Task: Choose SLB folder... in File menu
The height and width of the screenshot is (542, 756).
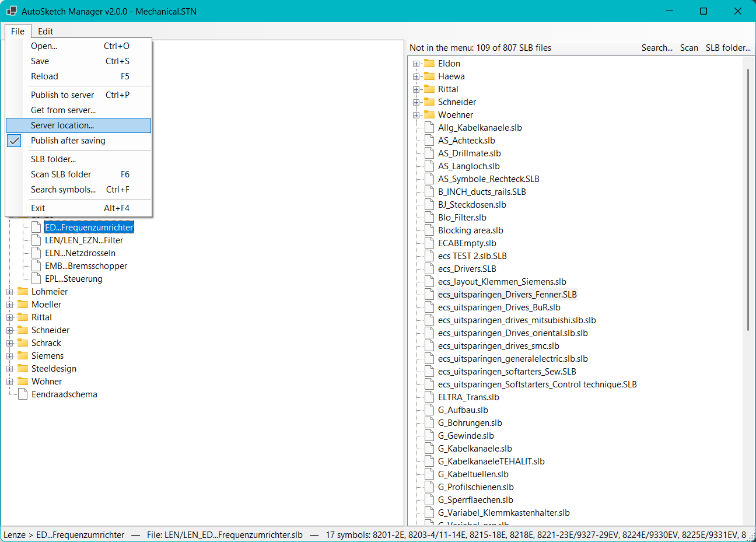Action: coord(79,159)
